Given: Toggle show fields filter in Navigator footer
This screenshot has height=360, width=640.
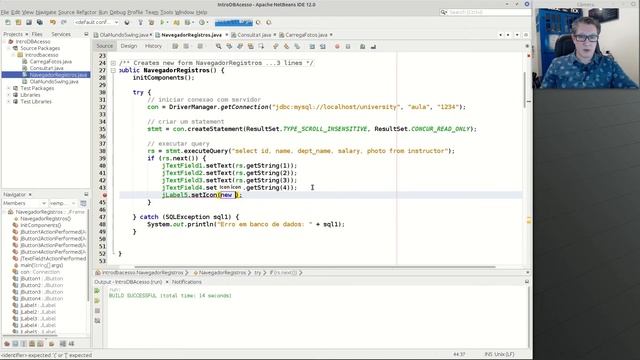Looking at the screenshot, I should [x=16, y=344].
